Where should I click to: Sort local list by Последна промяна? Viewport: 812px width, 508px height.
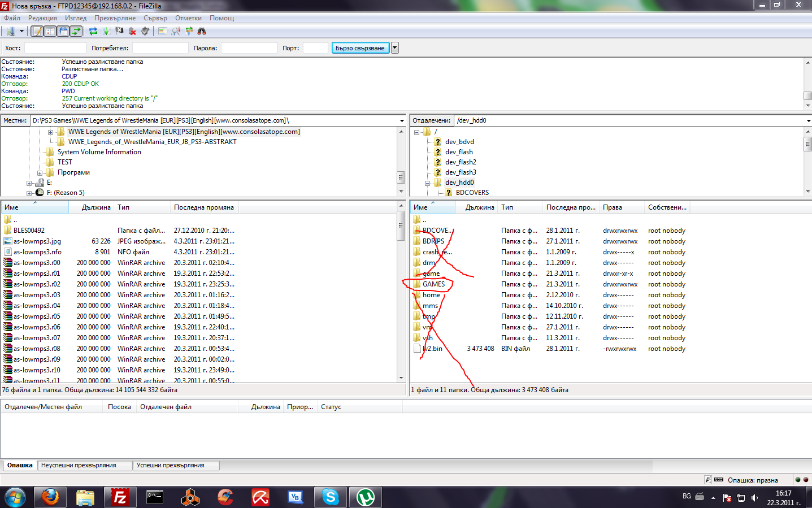[x=204, y=207]
